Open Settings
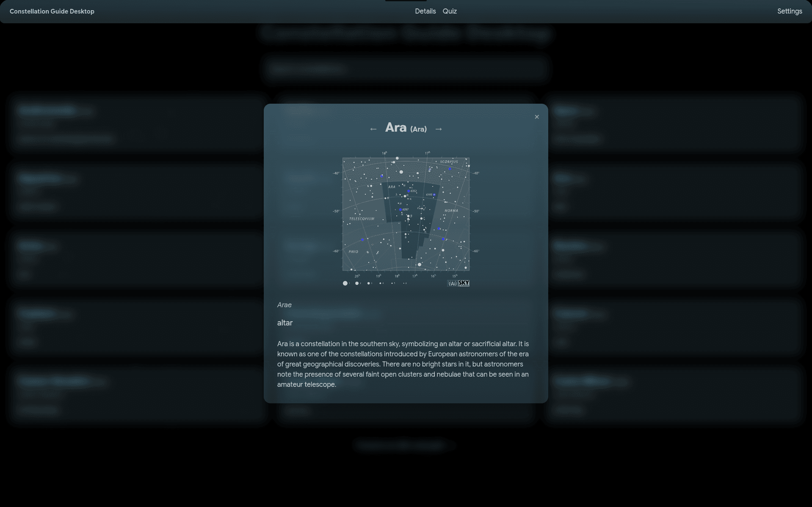 tap(790, 11)
